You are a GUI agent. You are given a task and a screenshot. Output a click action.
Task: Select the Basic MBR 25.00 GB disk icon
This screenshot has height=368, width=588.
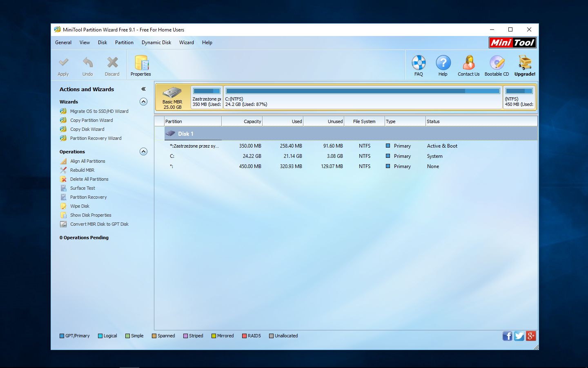(172, 92)
